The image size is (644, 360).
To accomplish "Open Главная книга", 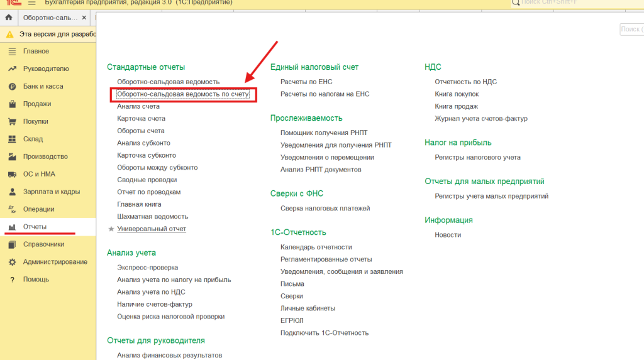I will point(139,204).
